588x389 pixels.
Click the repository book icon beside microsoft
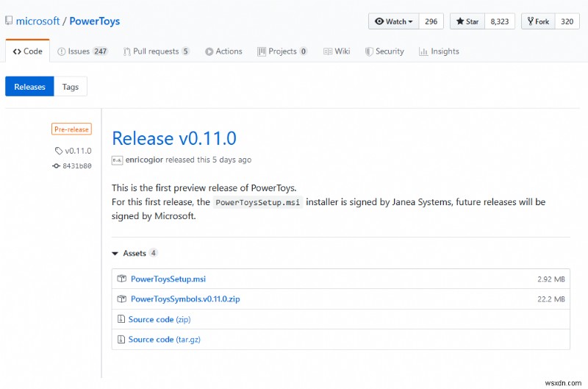(x=10, y=22)
